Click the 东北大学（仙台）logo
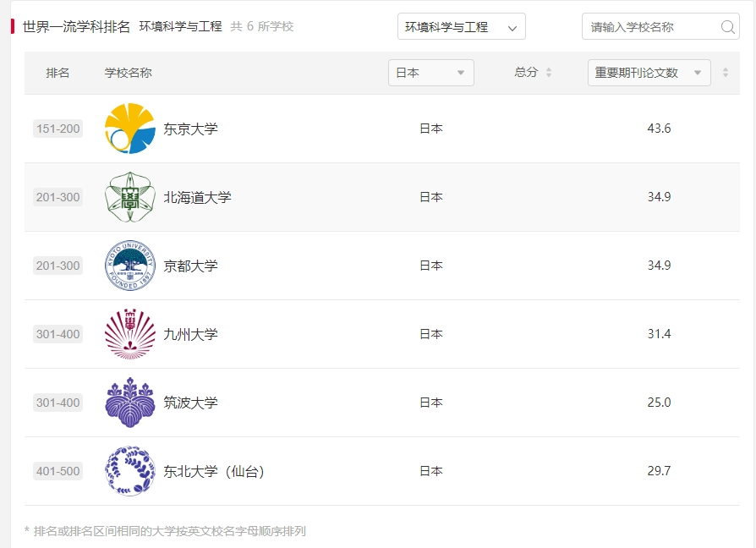 click(x=130, y=471)
